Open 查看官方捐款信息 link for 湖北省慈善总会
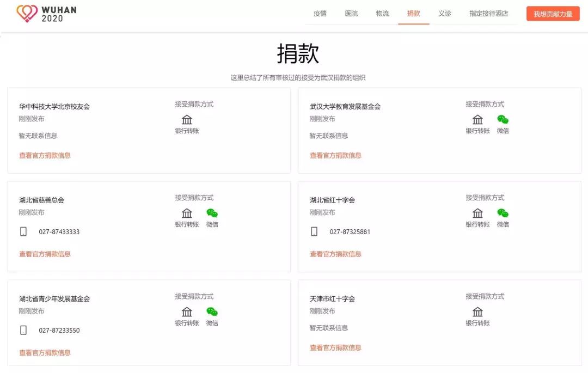The height and width of the screenshot is (373, 588). [44, 254]
